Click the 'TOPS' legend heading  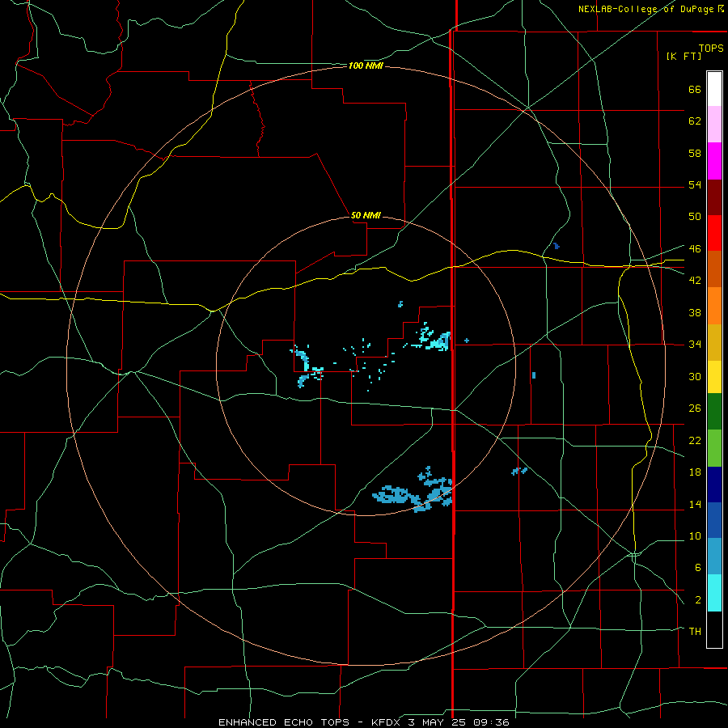(711, 48)
